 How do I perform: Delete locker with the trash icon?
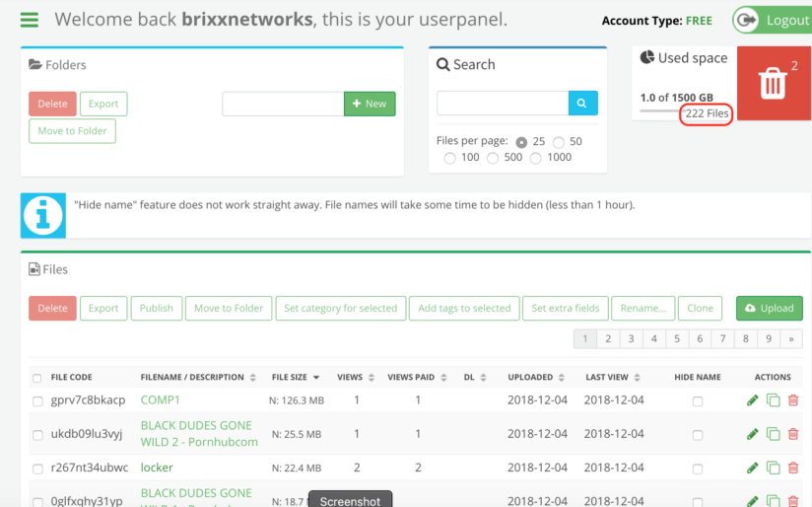(x=793, y=468)
